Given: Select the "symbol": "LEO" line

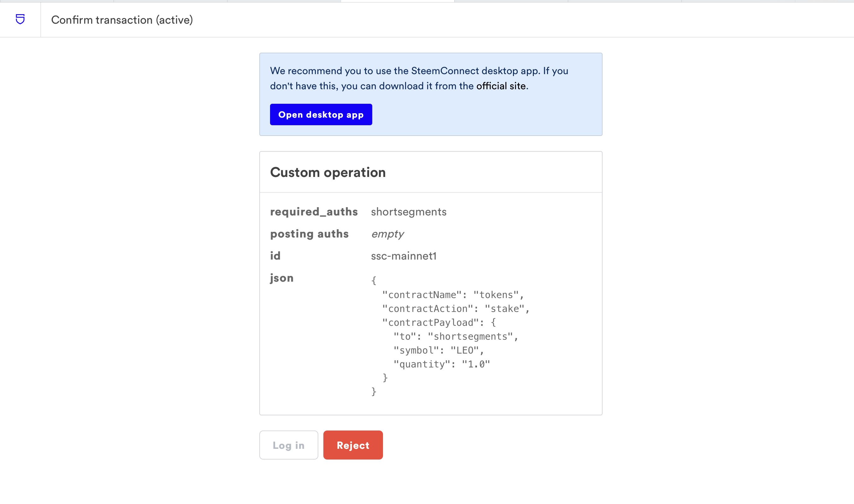Looking at the screenshot, I should point(439,350).
